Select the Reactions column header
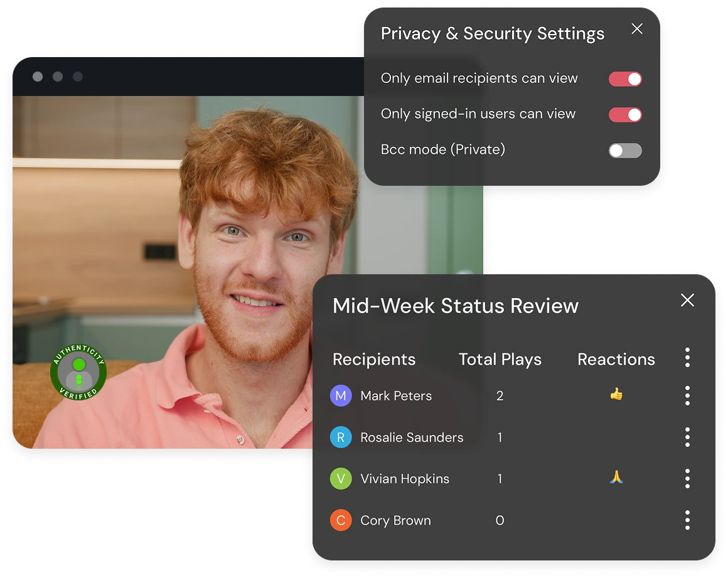Image resolution: width=728 pixels, height=578 pixels. pos(616,360)
